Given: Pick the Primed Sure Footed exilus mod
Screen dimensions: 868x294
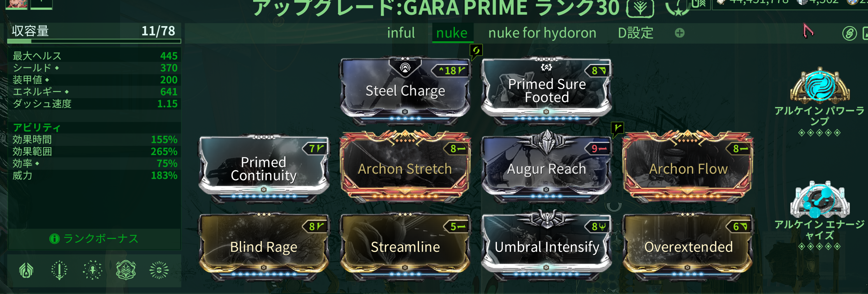Looking at the screenshot, I should pyautogui.click(x=546, y=90).
